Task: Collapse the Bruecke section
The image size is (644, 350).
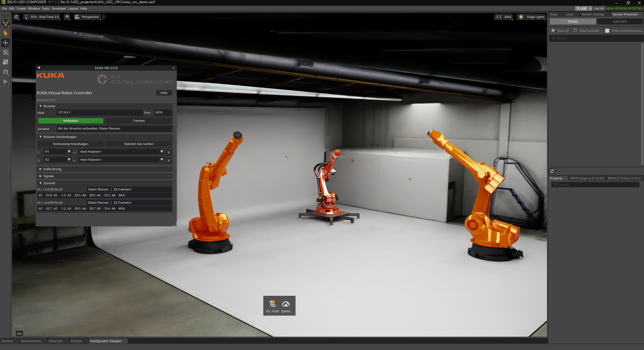Action: tap(40, 106)
